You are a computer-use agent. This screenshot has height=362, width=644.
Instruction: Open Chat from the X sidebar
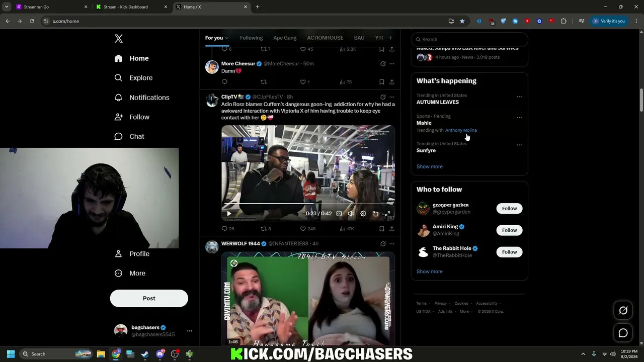tap(129, 136)
